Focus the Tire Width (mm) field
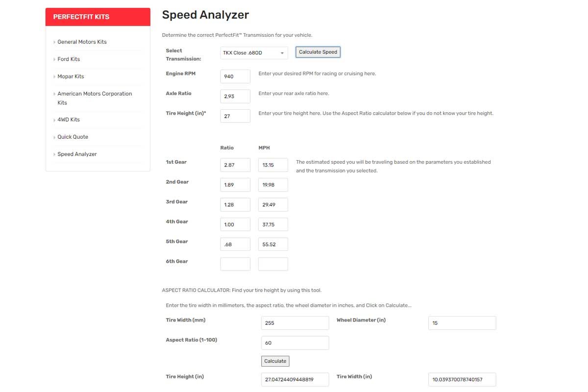The width and height of the screenshot is (588, 392). 295,323
